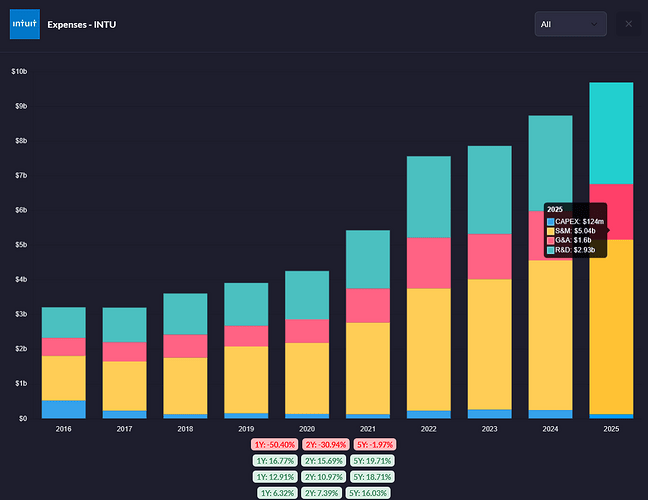Click the blue CAPEX swatch in the tooltip
Image resolution: width=648 pixels, height=500 pixels.
click(550, 221)
